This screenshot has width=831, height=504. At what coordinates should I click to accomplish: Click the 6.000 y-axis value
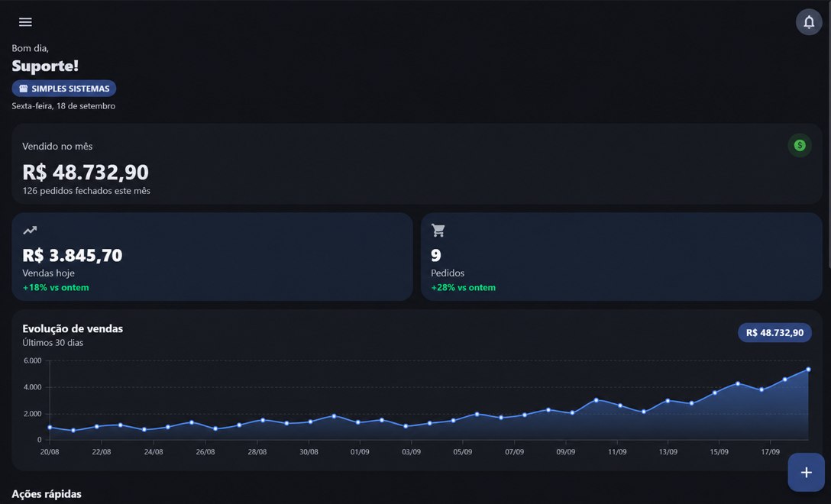[x=32, y=361]
